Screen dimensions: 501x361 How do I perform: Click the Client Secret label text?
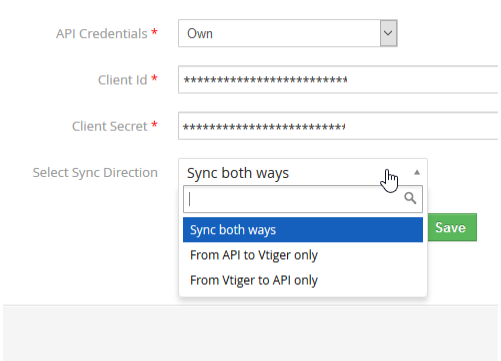pyautogui.click(x=110, y=126)
